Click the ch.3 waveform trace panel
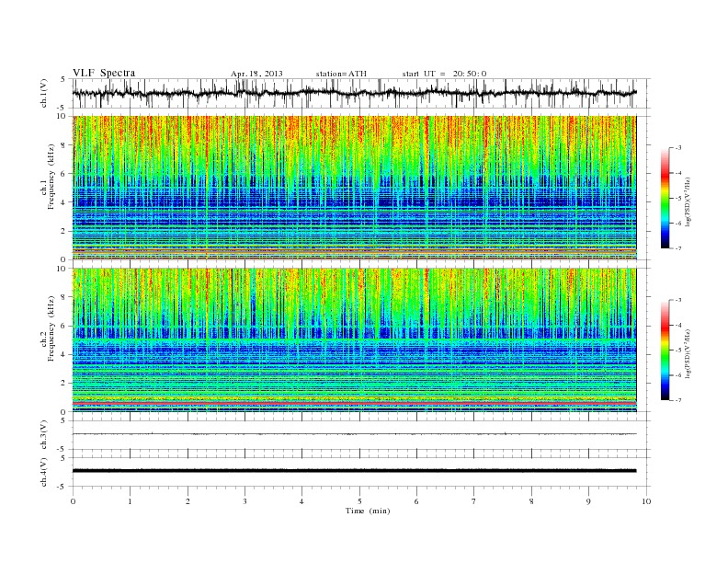The image size is (728, 563). tap(361, 435)
